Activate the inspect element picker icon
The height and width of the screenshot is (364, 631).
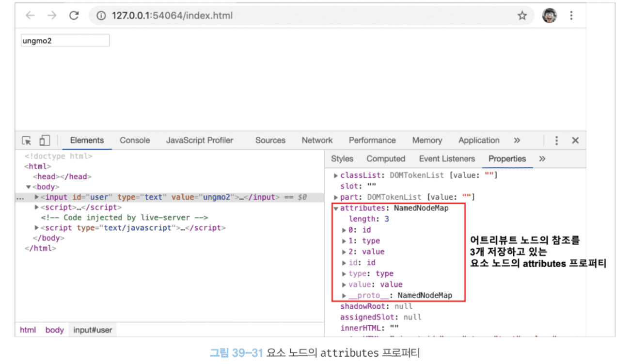[x=27, y=141]
